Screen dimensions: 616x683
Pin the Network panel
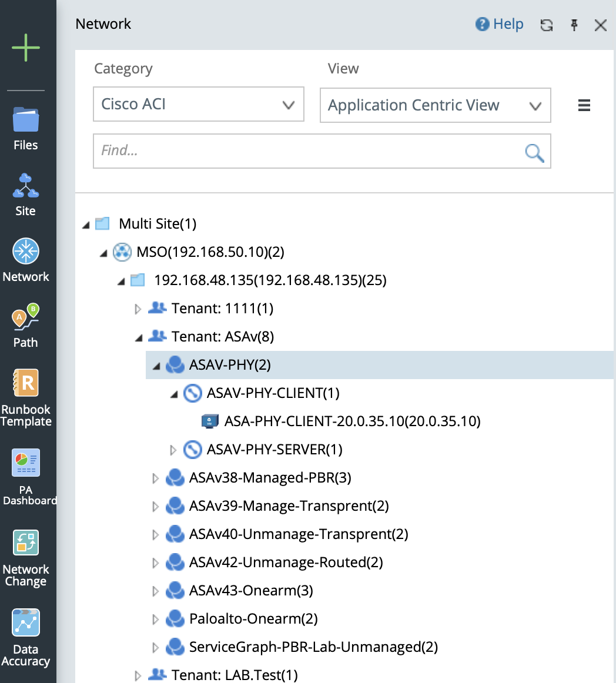click(x=574, y=25)
